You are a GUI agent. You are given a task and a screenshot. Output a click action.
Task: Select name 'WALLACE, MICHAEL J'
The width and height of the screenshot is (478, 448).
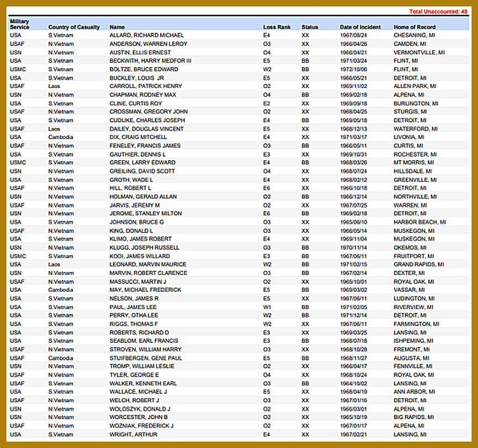(138, 392)
